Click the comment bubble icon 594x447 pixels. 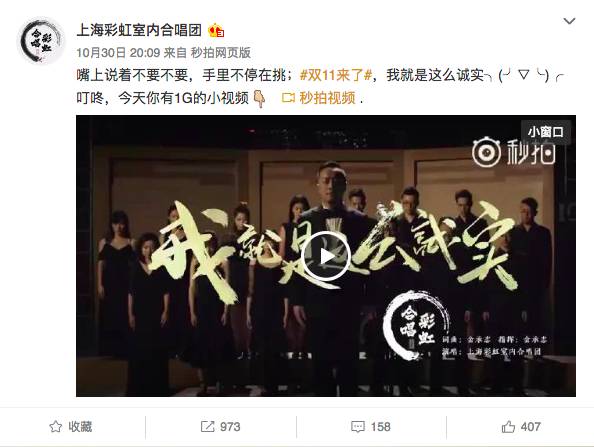358,427
